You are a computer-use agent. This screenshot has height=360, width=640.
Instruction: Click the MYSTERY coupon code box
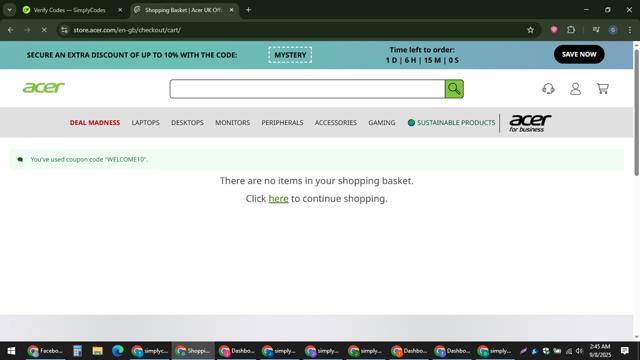(x=290, y=55)
